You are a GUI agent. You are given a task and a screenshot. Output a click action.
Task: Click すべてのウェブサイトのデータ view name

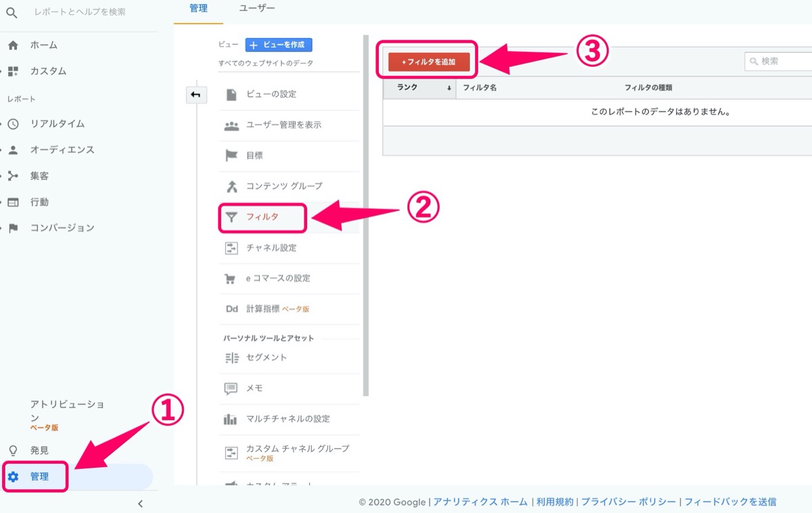pyautogui.click(x=266, y=64)
